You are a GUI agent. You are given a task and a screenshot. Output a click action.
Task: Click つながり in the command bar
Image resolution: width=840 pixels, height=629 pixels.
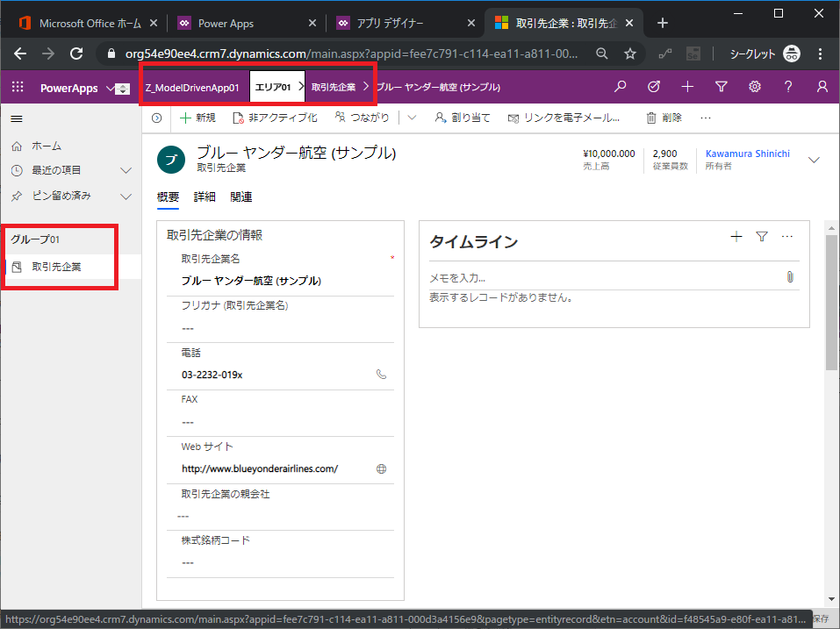click(363, 118)
